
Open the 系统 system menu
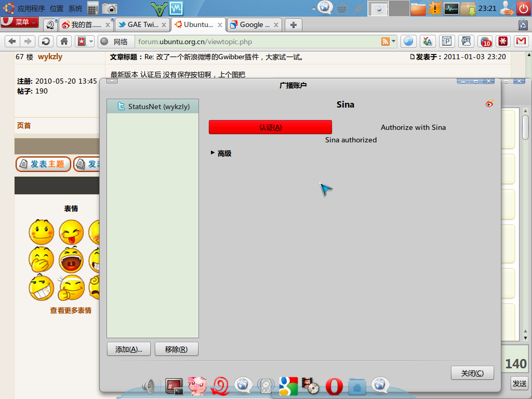click(75, 8)
